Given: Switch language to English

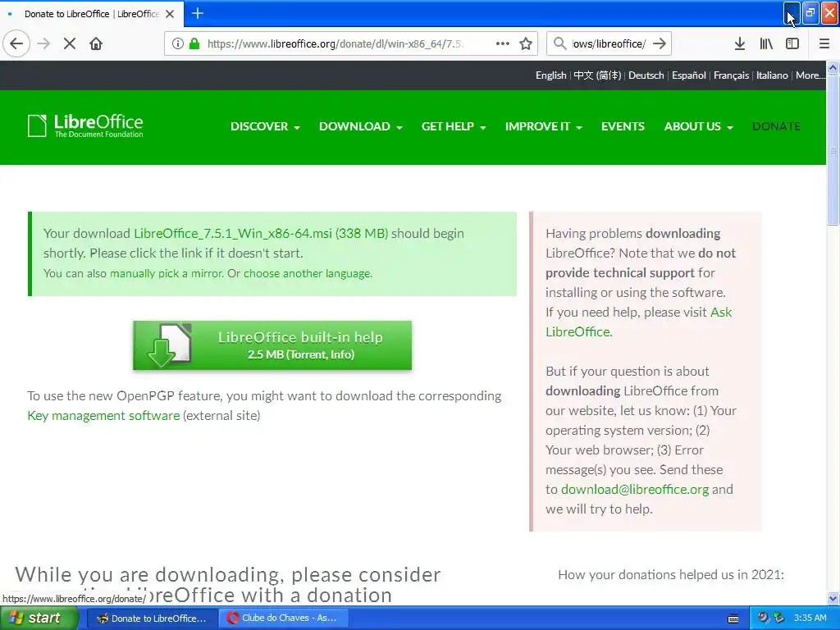Looking at the screenshot, I should coord(550,75).
